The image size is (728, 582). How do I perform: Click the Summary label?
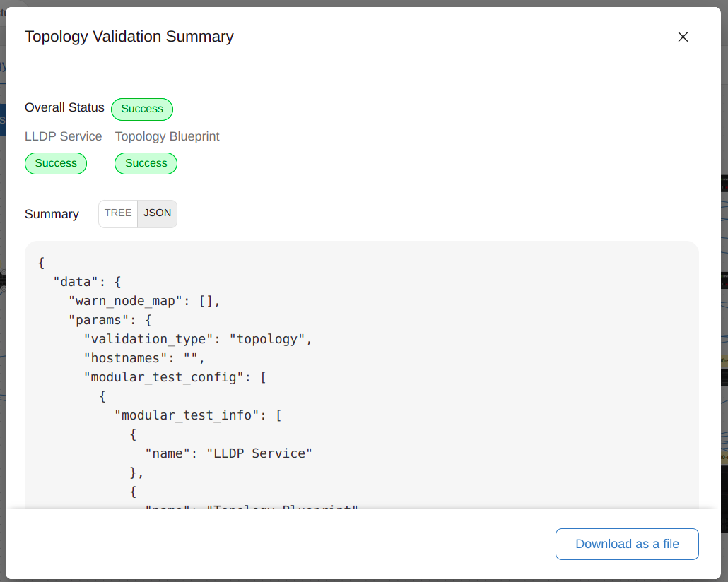[x=52, y=214]
